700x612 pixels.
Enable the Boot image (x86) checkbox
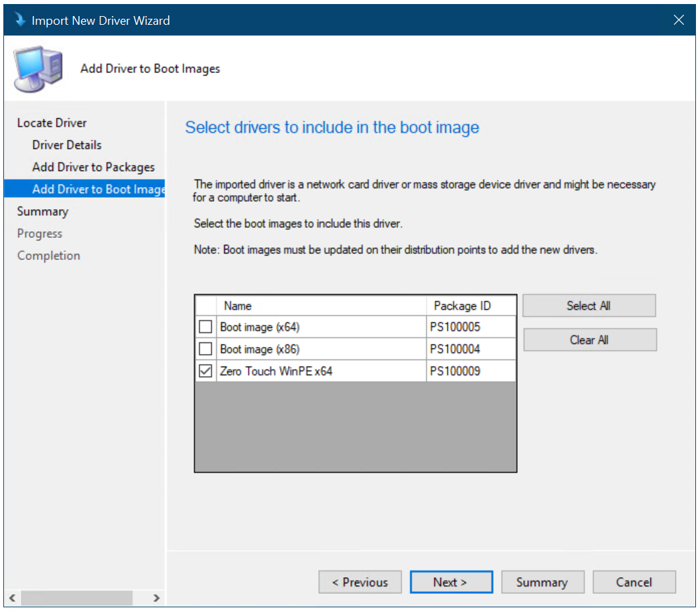click(x=206, y=349)
